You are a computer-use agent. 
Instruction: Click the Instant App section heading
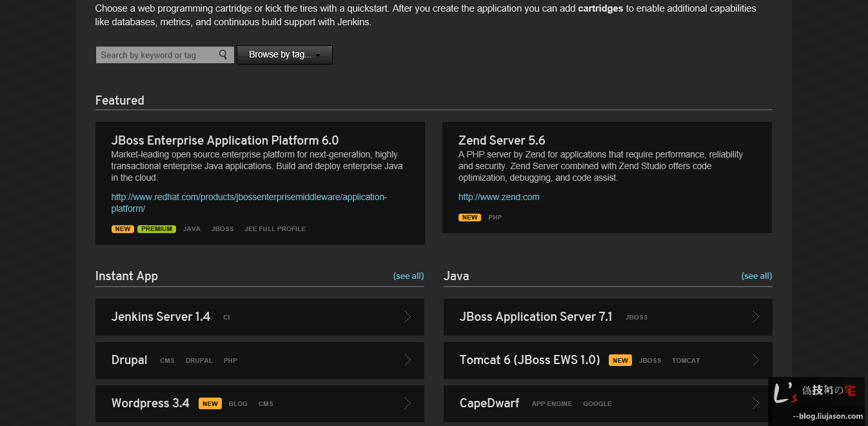click(126, 276)
